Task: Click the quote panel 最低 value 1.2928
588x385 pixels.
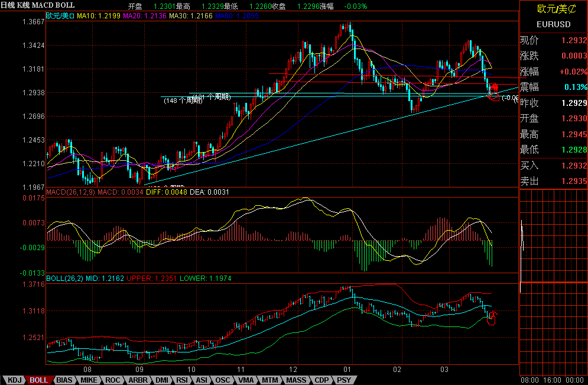Action: 574,150
